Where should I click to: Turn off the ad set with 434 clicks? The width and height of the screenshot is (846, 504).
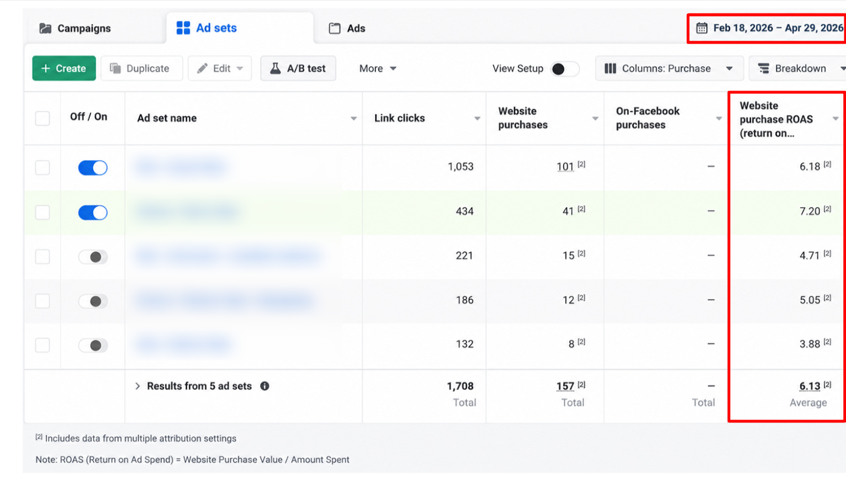[93, 213]
